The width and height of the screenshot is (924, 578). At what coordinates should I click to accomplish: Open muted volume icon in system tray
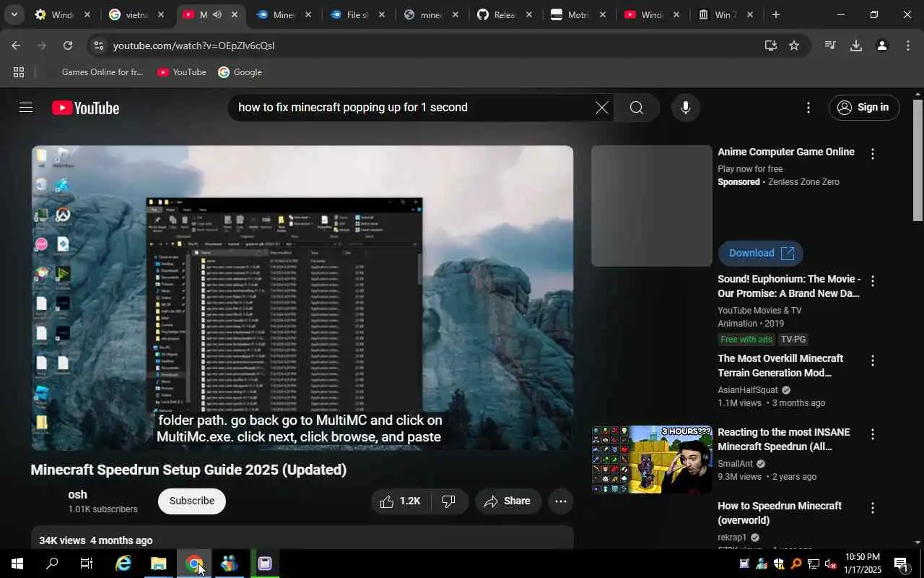[830, 564]
